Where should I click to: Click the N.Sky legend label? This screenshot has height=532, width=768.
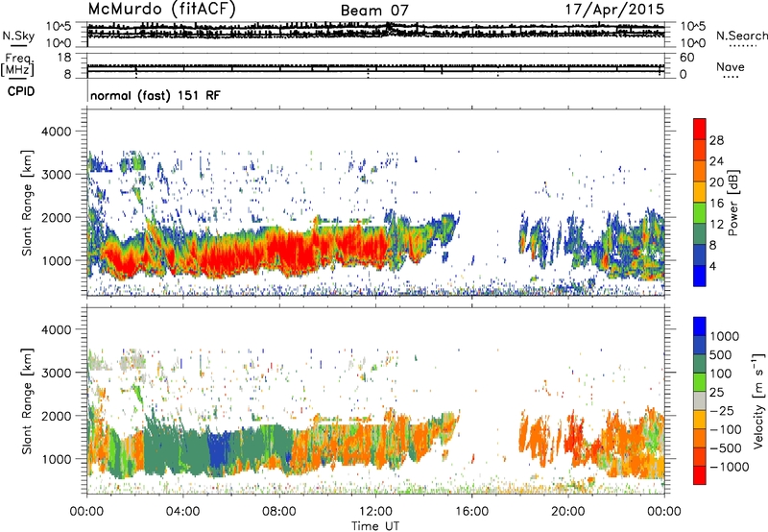[18, 36]
